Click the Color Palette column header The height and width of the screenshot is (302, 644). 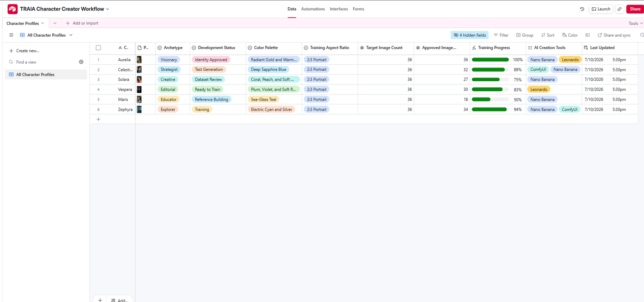point(274,47)
